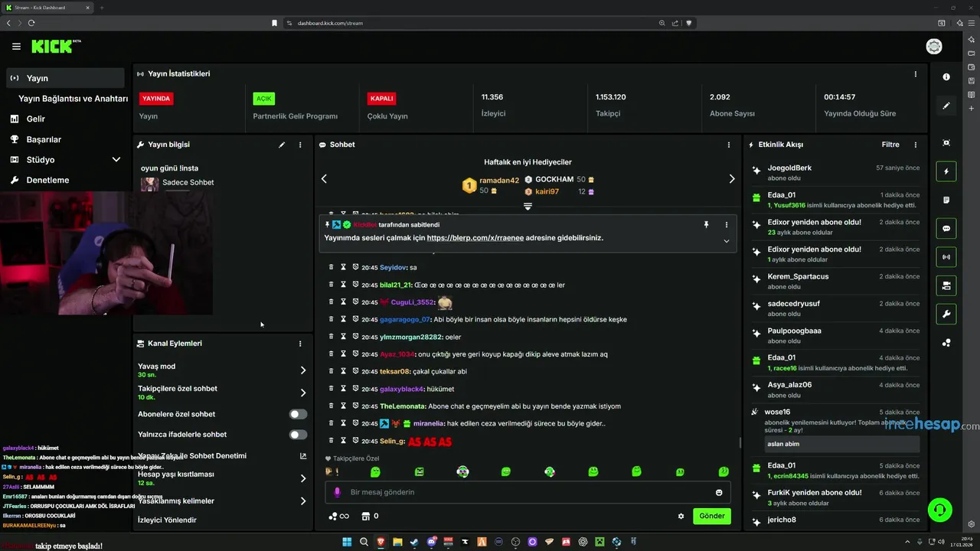Unpin the pinned KickBot message
The image size is (980, 551).
point(706,225)
